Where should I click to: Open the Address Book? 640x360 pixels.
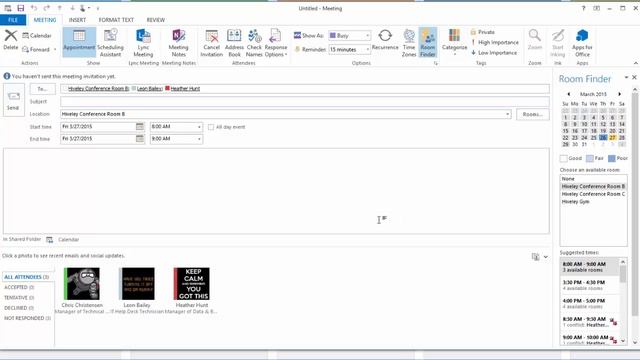point(234,42)
